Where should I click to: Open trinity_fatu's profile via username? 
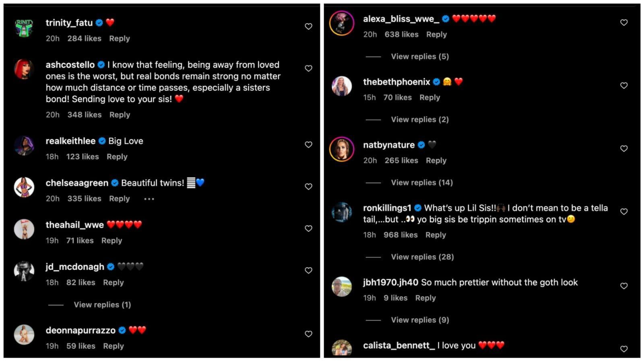[x=70, y=23]
